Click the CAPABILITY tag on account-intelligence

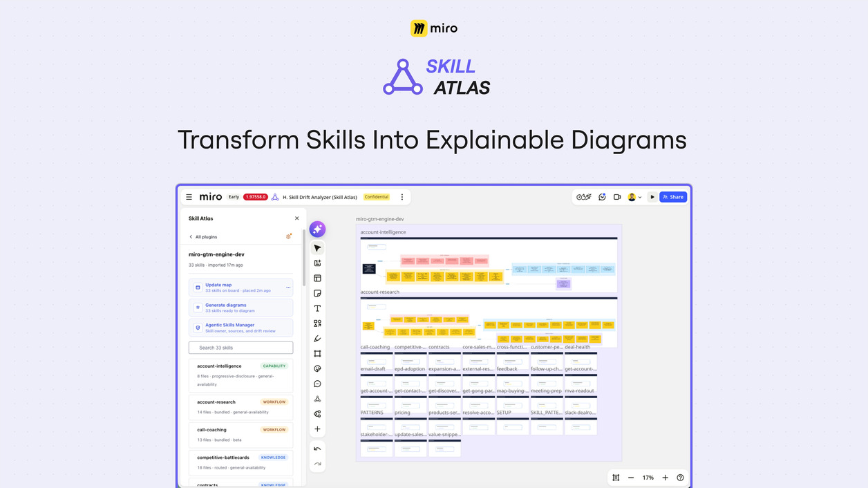pyautogui.click(x=274, y=366)
